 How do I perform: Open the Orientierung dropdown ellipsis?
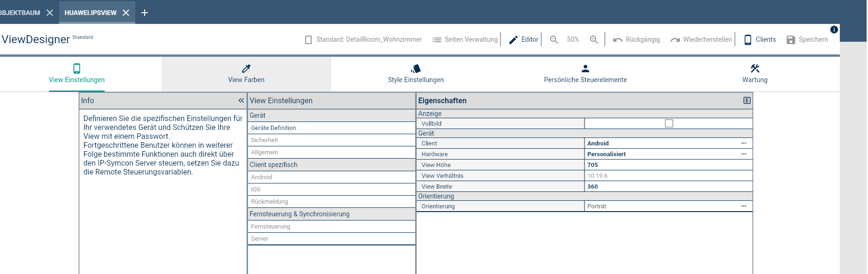744,206
